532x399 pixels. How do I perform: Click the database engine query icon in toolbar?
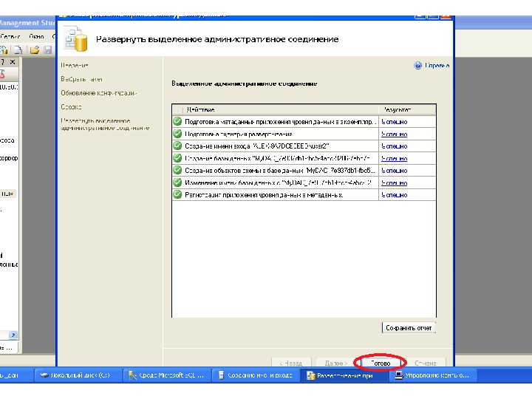pyautogui.click(x=4, y=50)
